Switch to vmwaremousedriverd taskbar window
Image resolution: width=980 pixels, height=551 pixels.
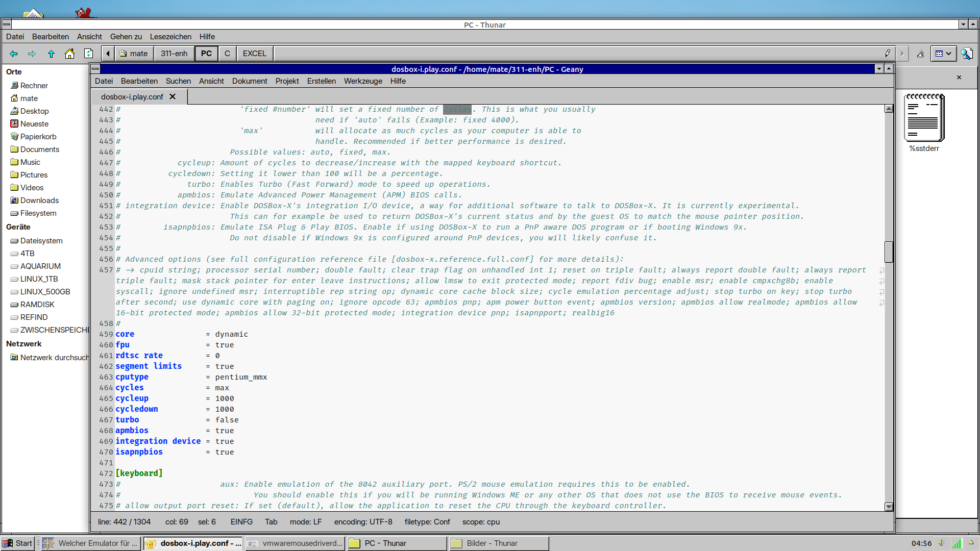[x=295, y=543]
